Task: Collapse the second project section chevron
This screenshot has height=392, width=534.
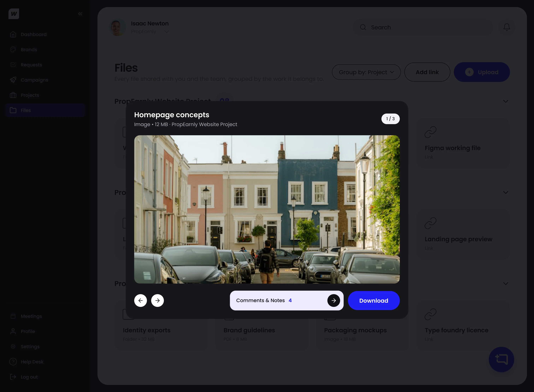Action: coord(506,192)
